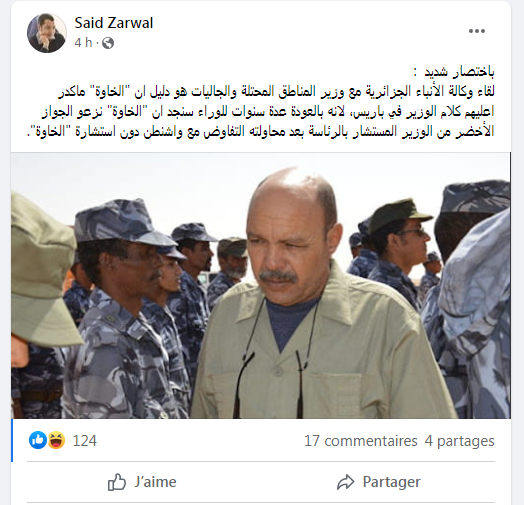Open the post photo of soldiers

point(261,285)
